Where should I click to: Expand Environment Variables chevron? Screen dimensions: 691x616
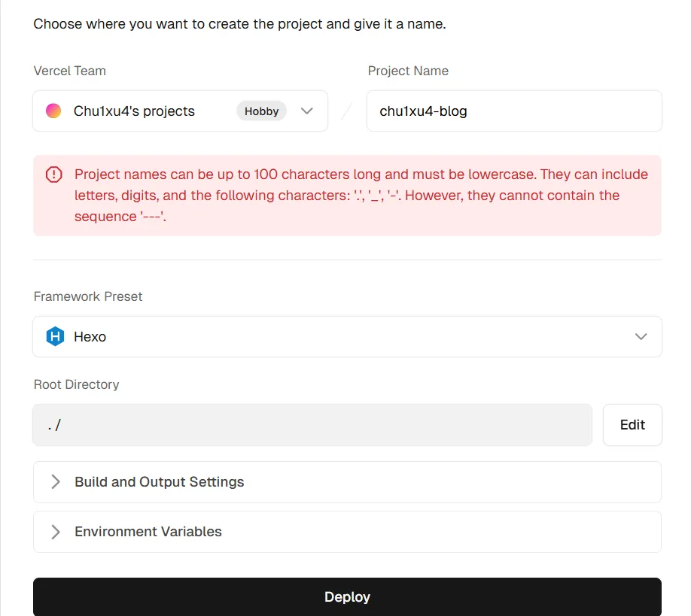click(x=56, y=532)
